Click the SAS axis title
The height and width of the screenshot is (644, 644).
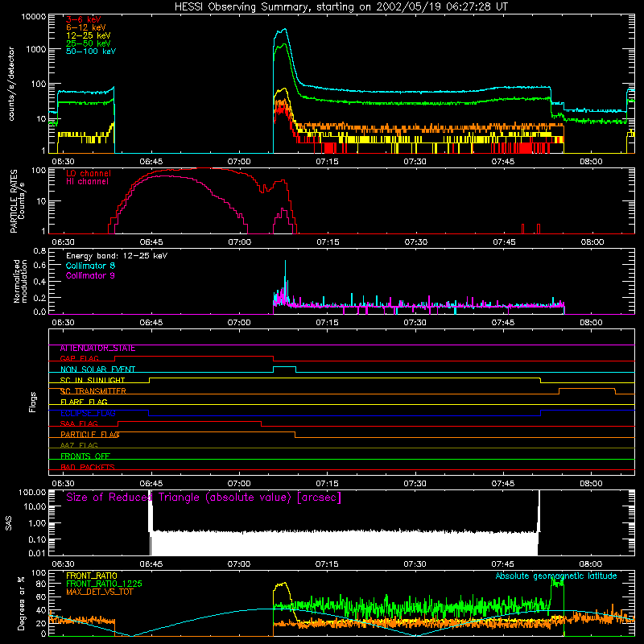tap(8, 522)
